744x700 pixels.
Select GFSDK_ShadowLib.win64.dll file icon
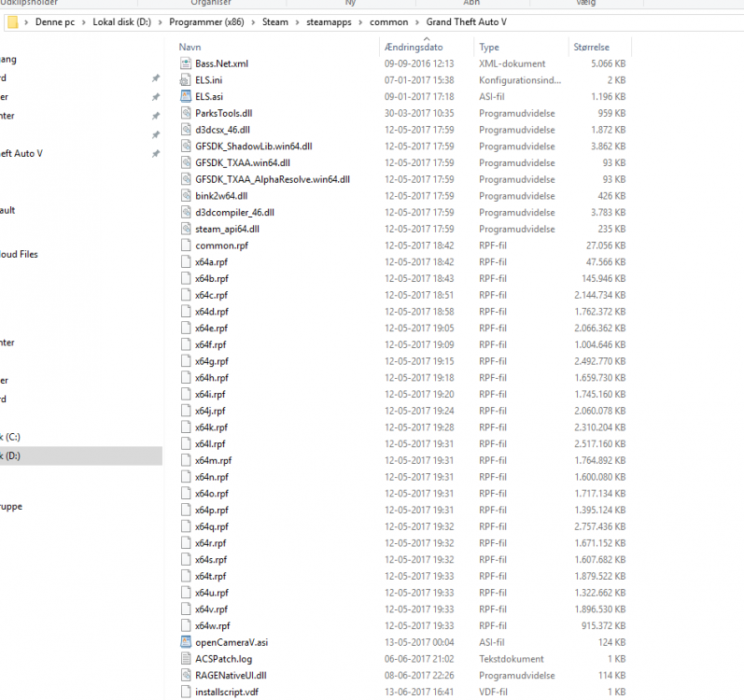[x=186, y=147]
